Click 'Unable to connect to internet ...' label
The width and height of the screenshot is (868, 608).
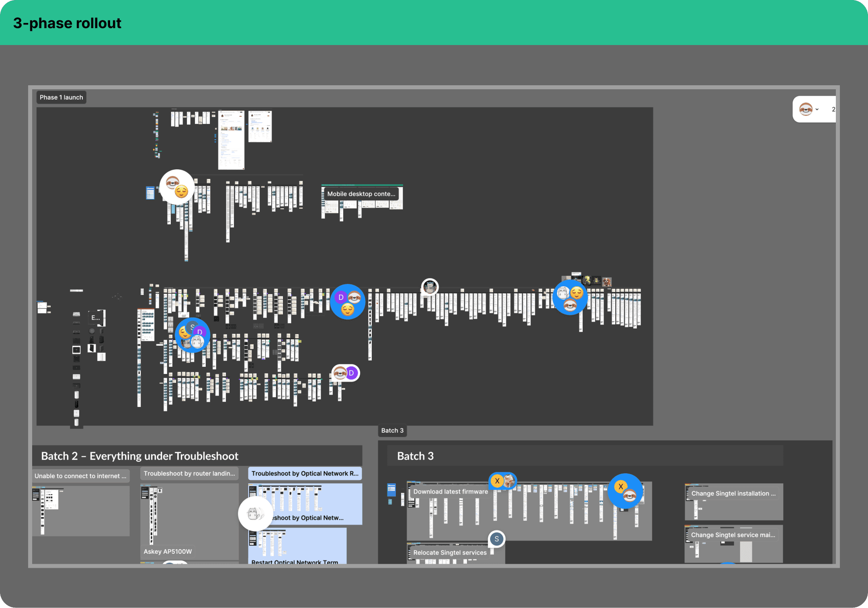(x=80, y=476)
